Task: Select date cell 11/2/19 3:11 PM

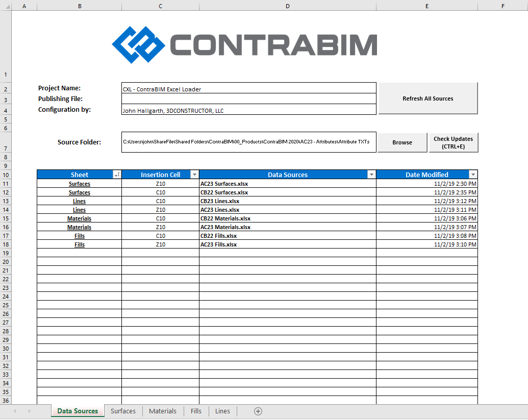Action: point(427,210)
